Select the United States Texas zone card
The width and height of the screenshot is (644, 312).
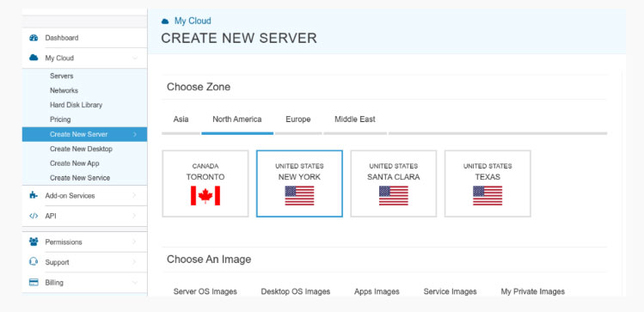[x=488, y=184]
